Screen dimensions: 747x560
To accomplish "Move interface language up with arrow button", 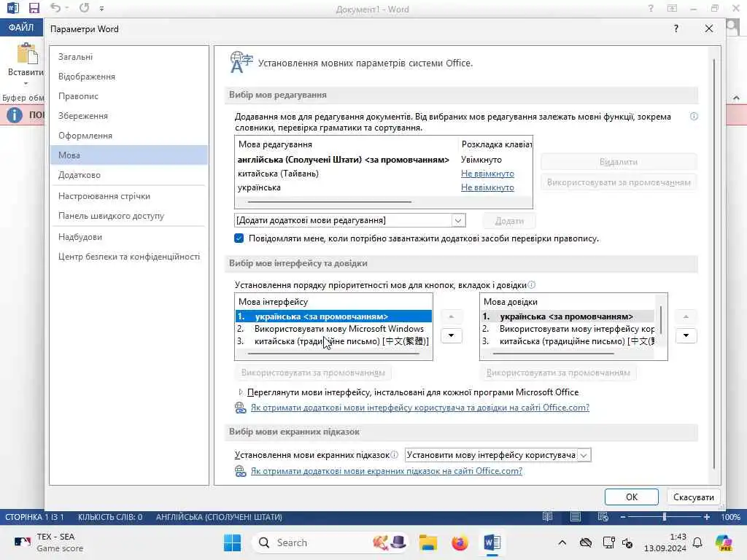I will click(x=451, y=316).
